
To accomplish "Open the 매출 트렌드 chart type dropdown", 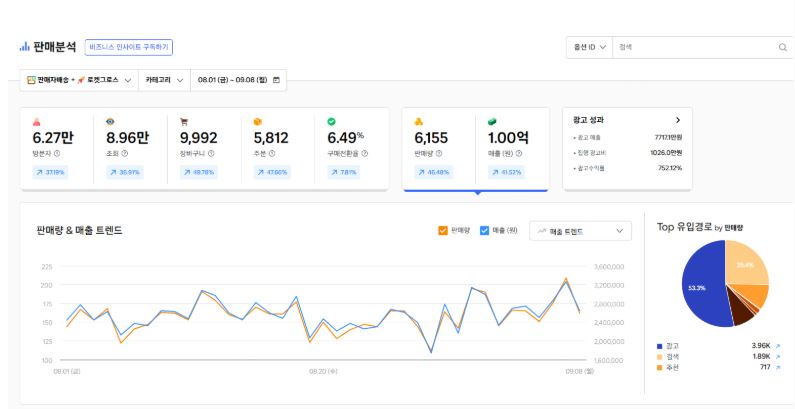I will click(x=581, y=231).
